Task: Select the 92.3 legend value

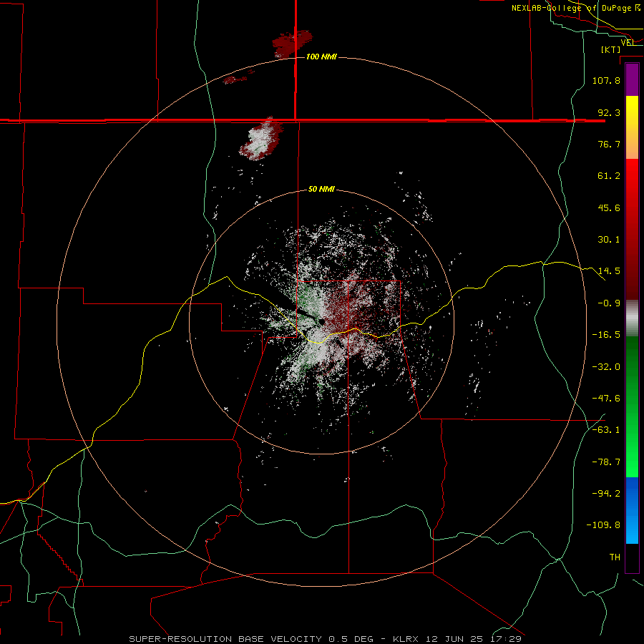Action: (x=609, y=112)
